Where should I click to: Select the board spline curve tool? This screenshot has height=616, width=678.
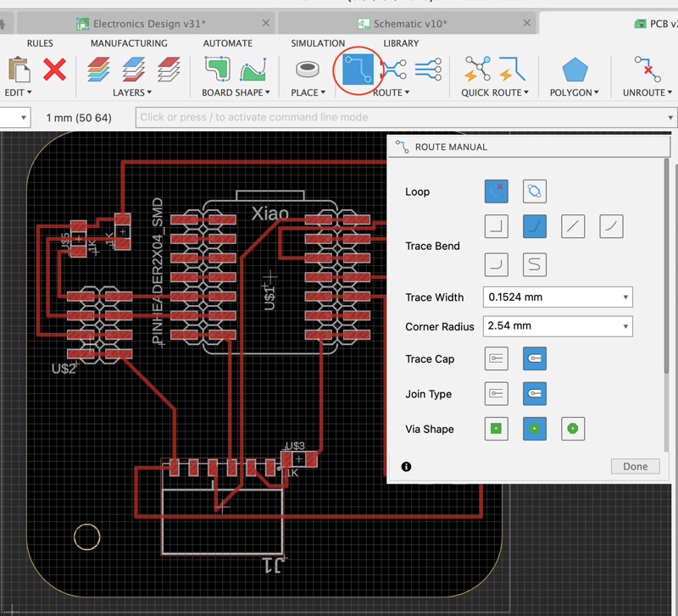[253, 69]
